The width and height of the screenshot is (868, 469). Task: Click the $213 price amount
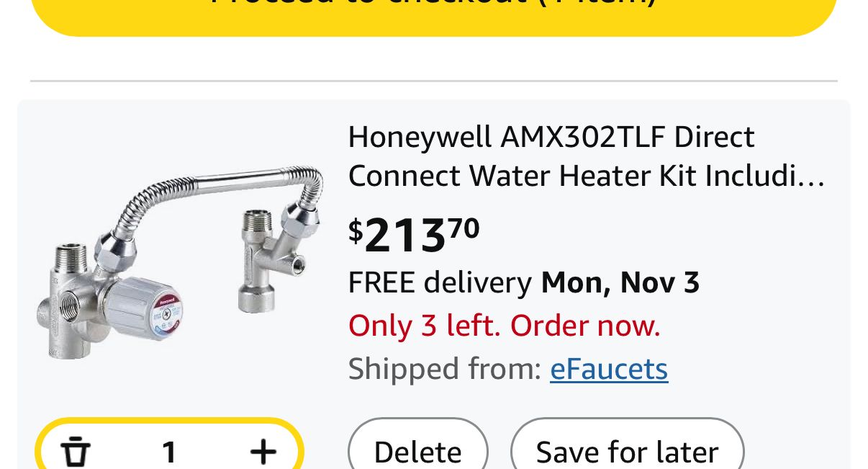404,236
